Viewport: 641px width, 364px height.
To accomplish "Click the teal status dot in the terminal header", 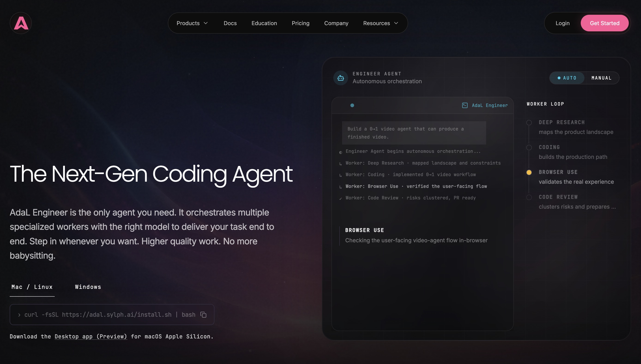I will click(352, 105).
